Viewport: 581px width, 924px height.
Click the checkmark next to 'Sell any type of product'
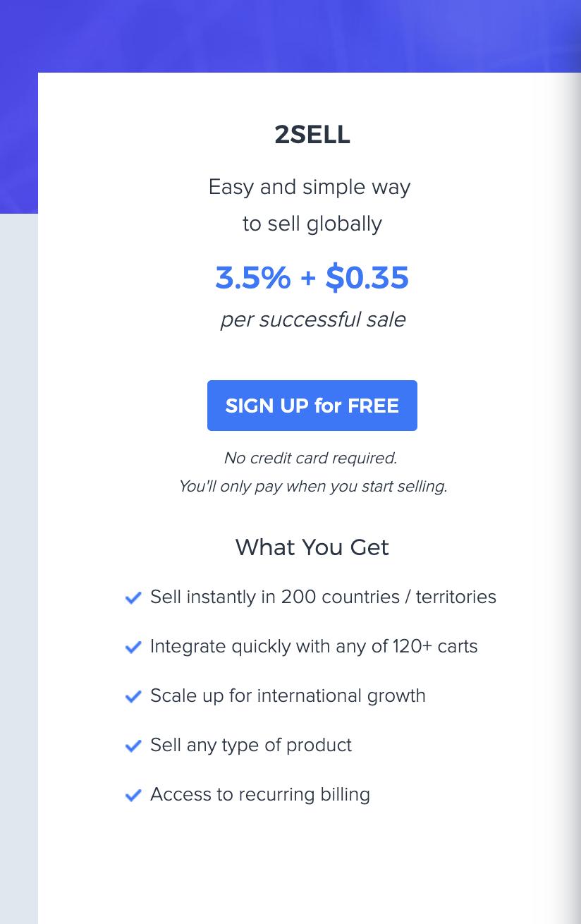tap(133, 746)
